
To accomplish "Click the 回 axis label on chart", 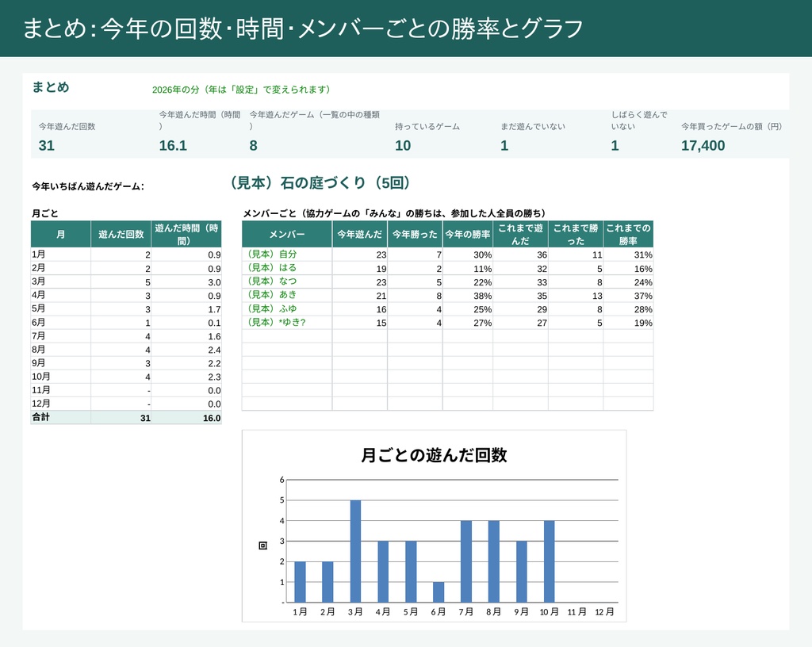I will (x=262, y=546).
